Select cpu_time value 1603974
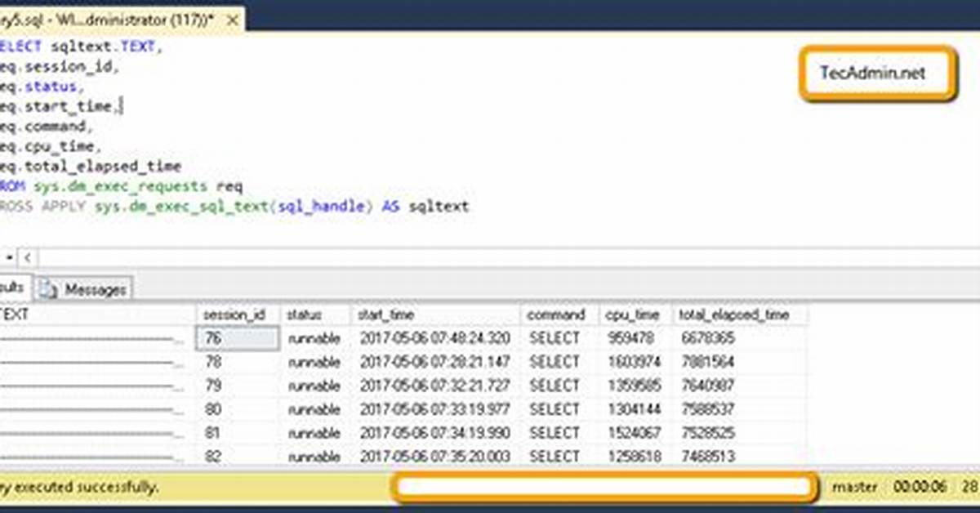The width and height of the screenshot is (980, 513). coord(635,362)
